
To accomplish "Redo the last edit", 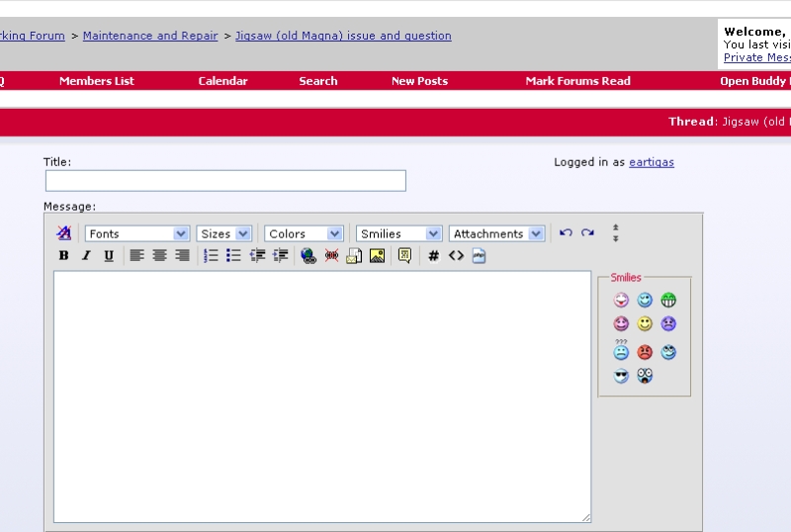I will [x=587, y=232].
